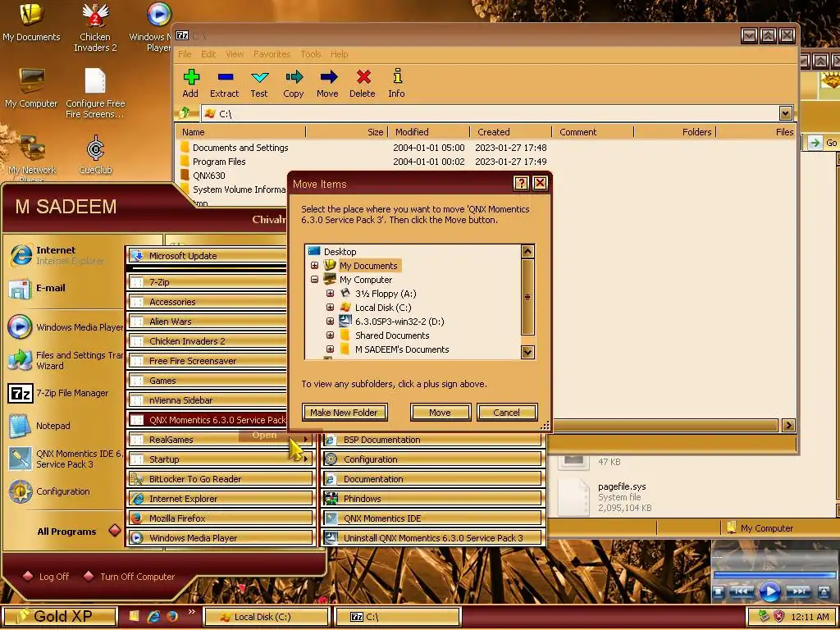The image size is (840, 630).
Task: Open Accessories folder in All Programs
Action: pos(207,302)
